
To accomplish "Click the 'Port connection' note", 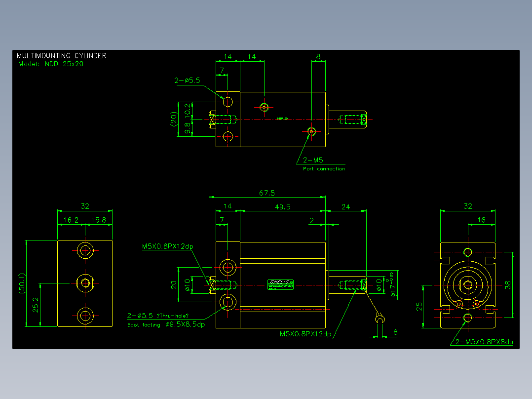I will point(324,169).
